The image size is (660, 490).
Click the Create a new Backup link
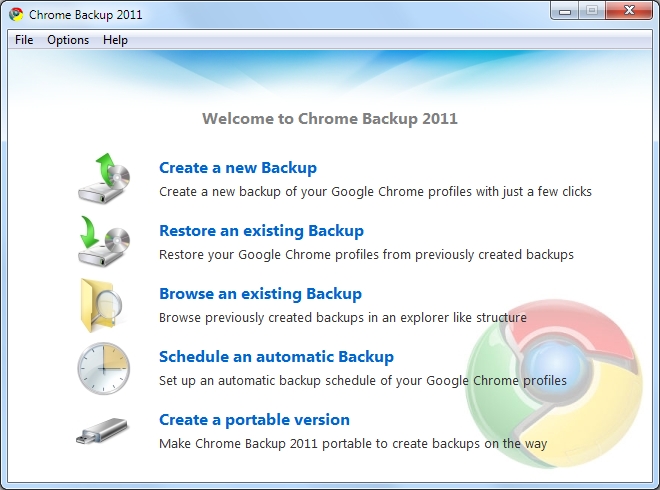click(238, 168)
